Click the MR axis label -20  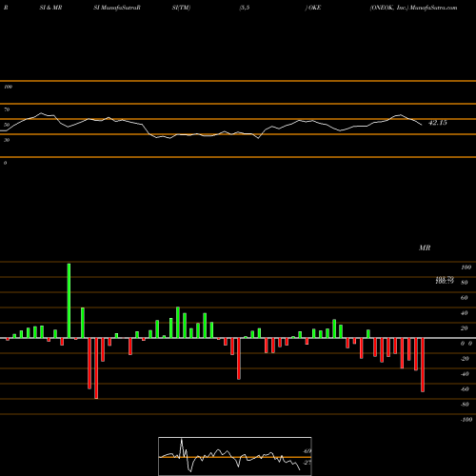click(465, 359)
